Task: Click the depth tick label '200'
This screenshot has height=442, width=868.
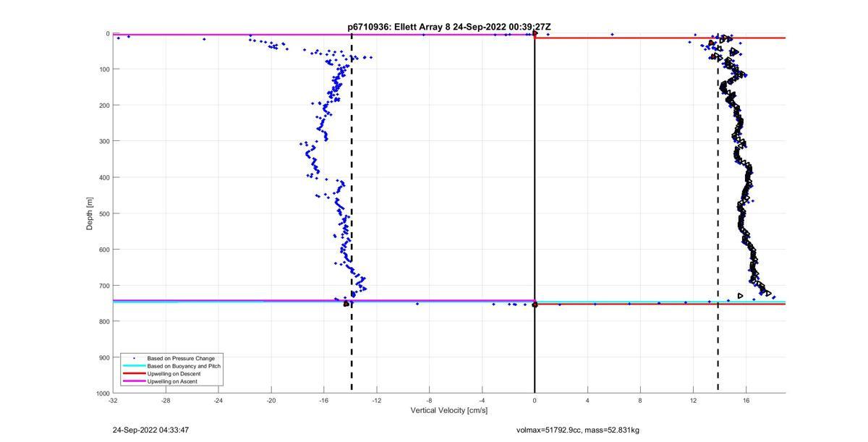Action: (x=104, y=106)
